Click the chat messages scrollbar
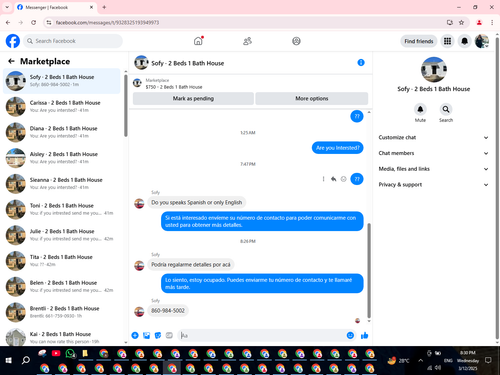This screenshot has width=500, height=375. pos(369,270)
